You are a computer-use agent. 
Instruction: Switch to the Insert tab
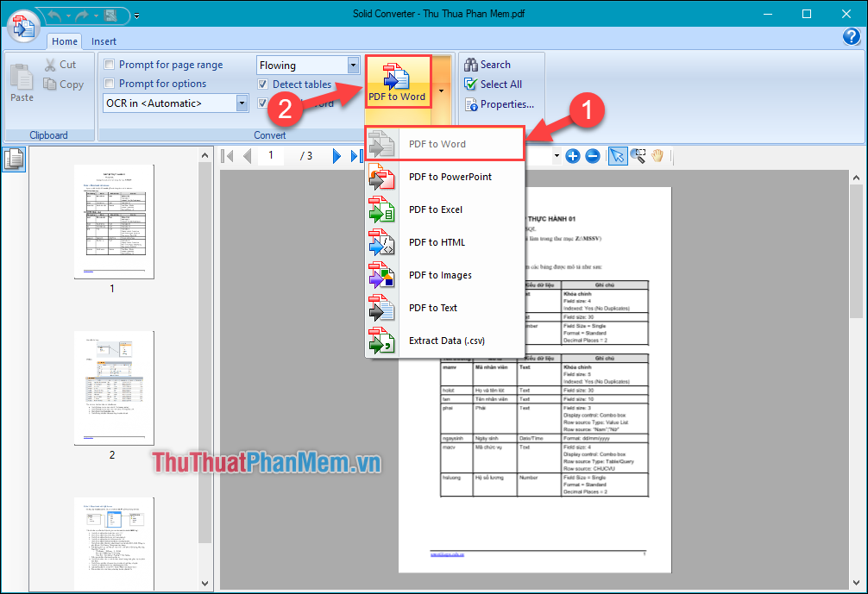(104, 41)
